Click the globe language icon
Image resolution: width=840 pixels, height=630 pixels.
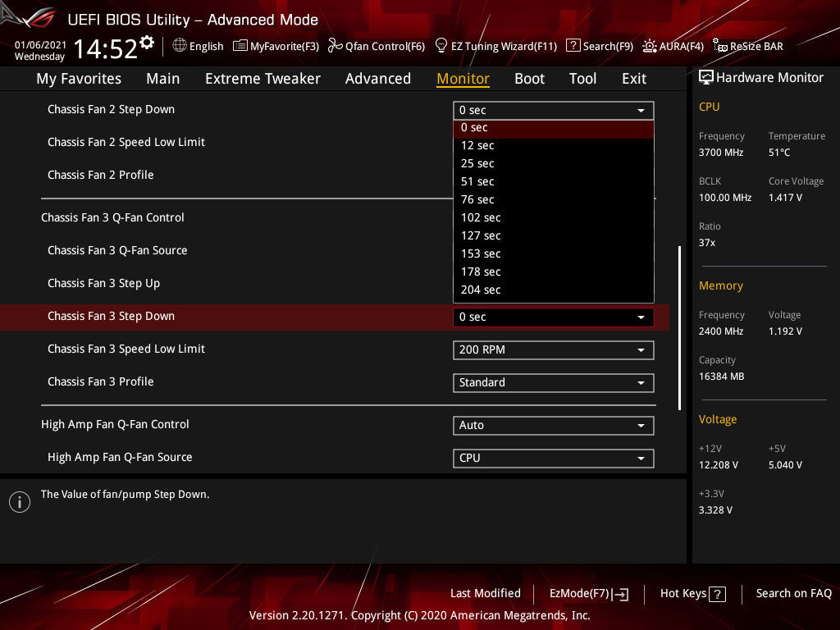180,46
